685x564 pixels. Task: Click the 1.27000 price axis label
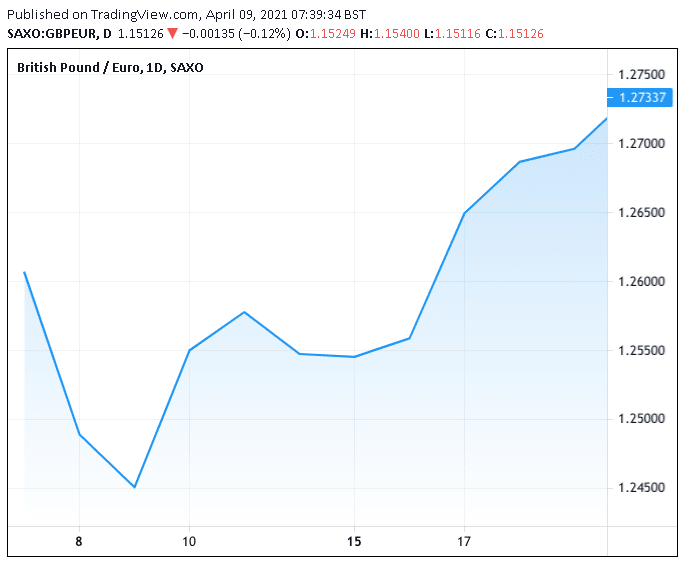642,144
